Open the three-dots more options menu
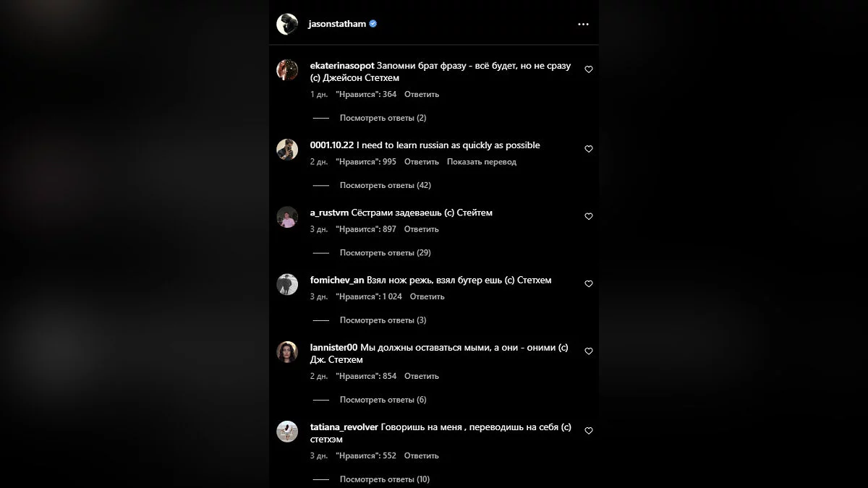Screen dimensions: 868x488 coord(583,24)
